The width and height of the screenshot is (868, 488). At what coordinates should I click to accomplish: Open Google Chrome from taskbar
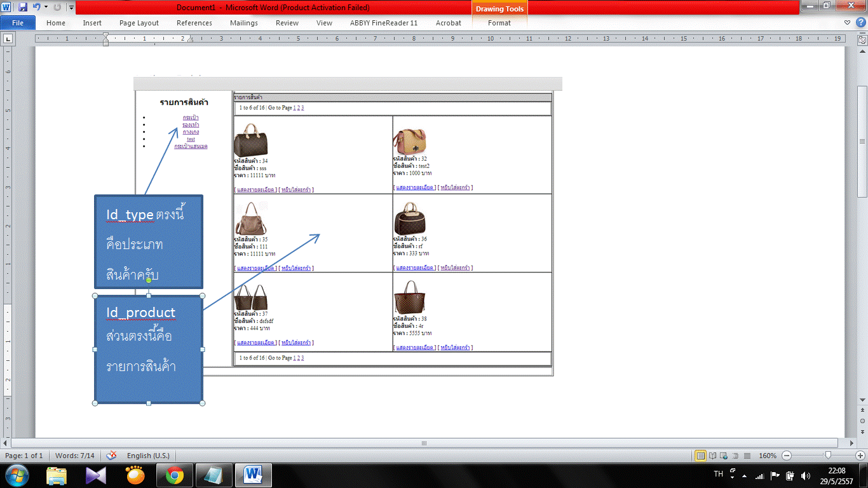175,475
